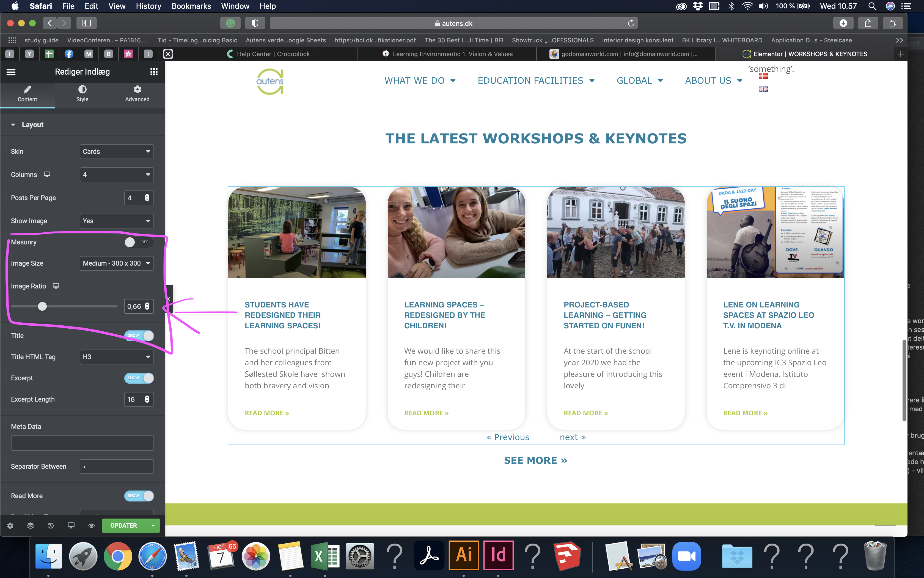Click the SEE MORE » link
This screenshot has height=578, width=924.
coord(536,460)
